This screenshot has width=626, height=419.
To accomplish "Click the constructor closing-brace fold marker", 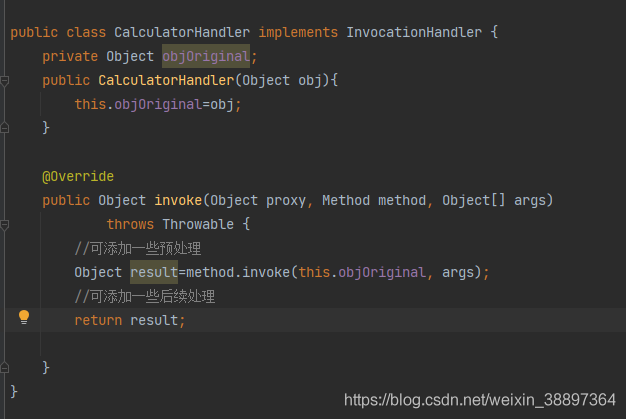I will (4, 128).
